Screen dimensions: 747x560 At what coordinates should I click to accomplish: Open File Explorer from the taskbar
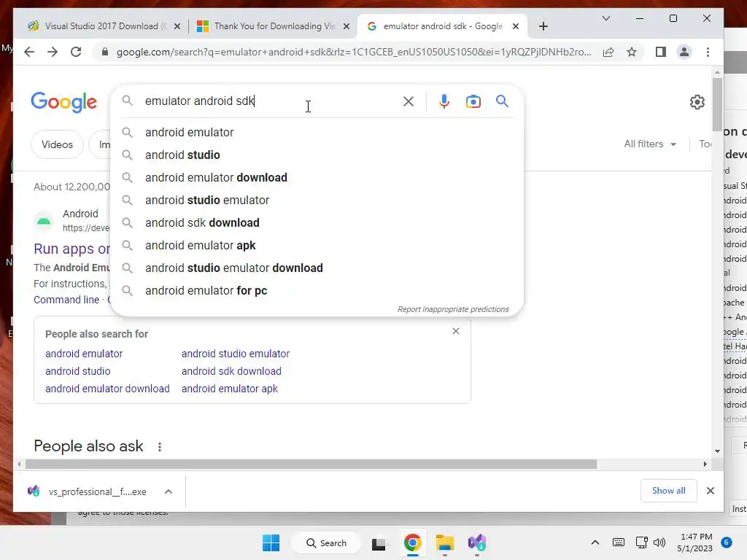point(444,542)
